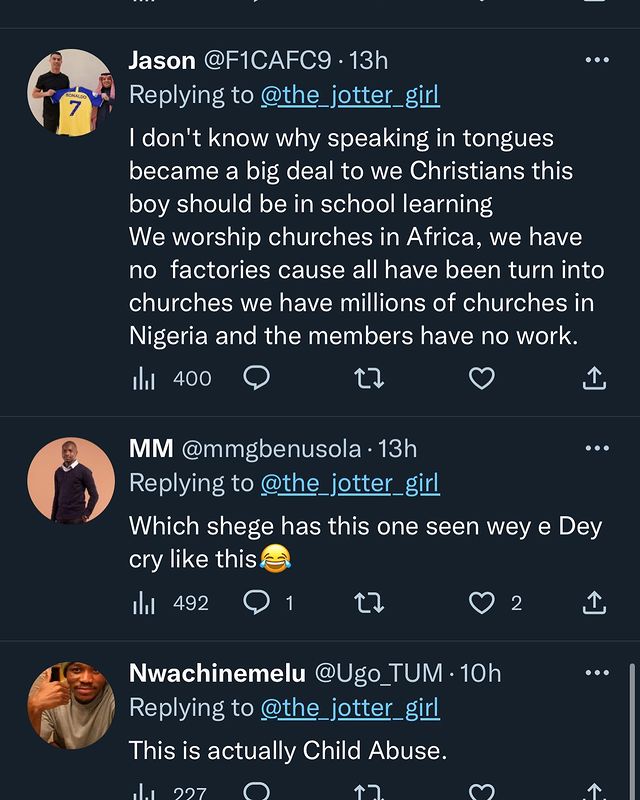Viewport: 640px width, 800px height.
Task: View the 492 views on MM's tweet
Action: point(172,603)
